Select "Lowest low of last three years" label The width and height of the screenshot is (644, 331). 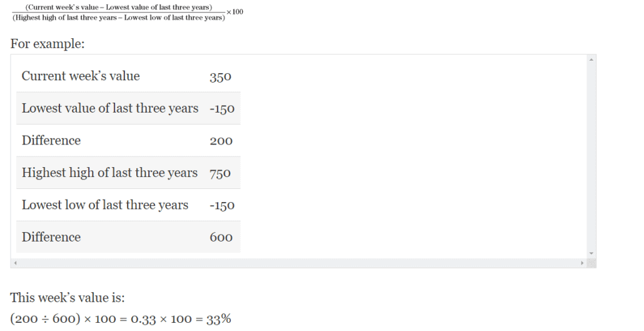(x=105, y=205)
